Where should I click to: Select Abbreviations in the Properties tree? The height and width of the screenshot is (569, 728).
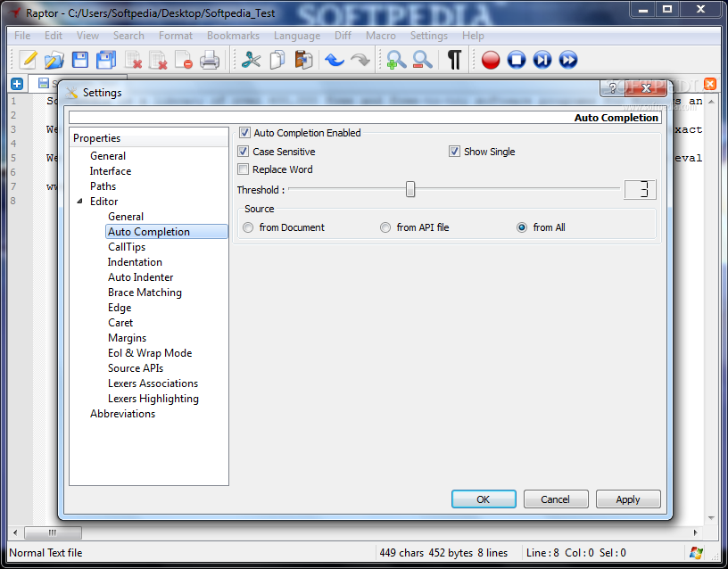pos(122,414)
